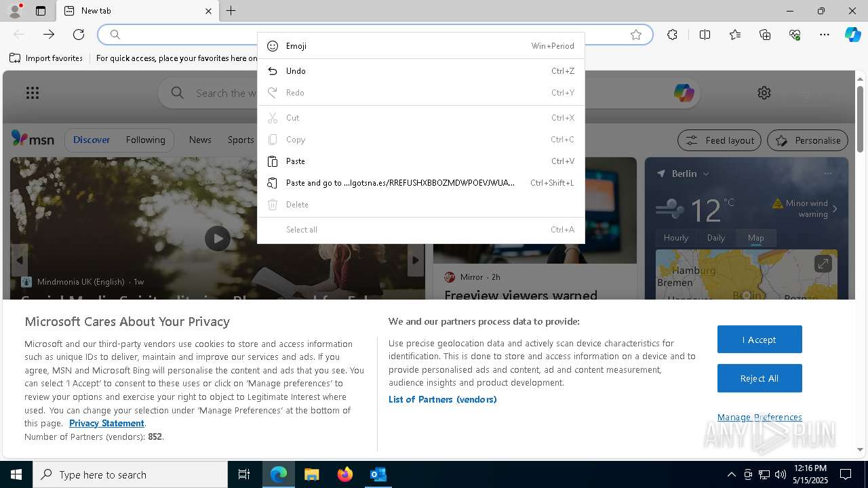Open Minor wind warning alert

[806, 208]
